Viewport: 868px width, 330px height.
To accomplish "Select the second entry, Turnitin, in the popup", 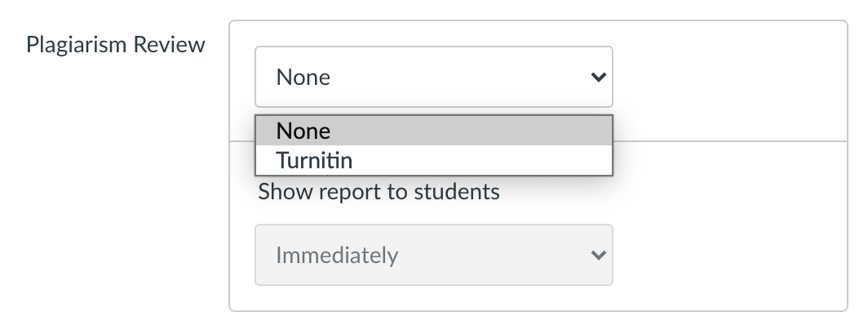I will coord(434,160).
